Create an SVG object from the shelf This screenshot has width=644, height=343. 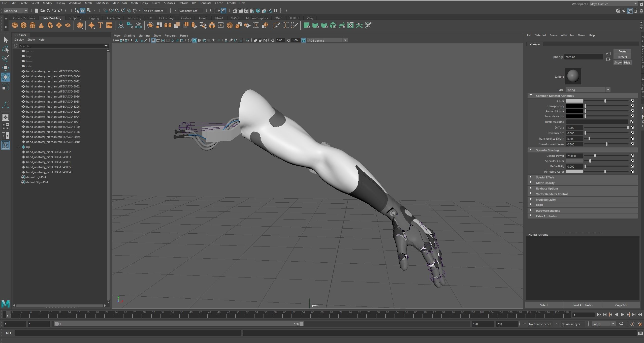pyautogui.click(x=109, y=25)
